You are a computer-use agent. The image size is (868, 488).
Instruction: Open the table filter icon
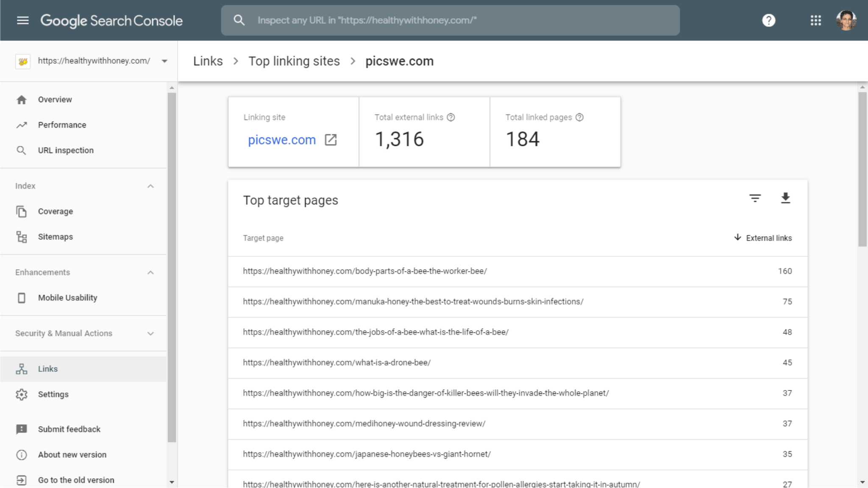[755, 198]
